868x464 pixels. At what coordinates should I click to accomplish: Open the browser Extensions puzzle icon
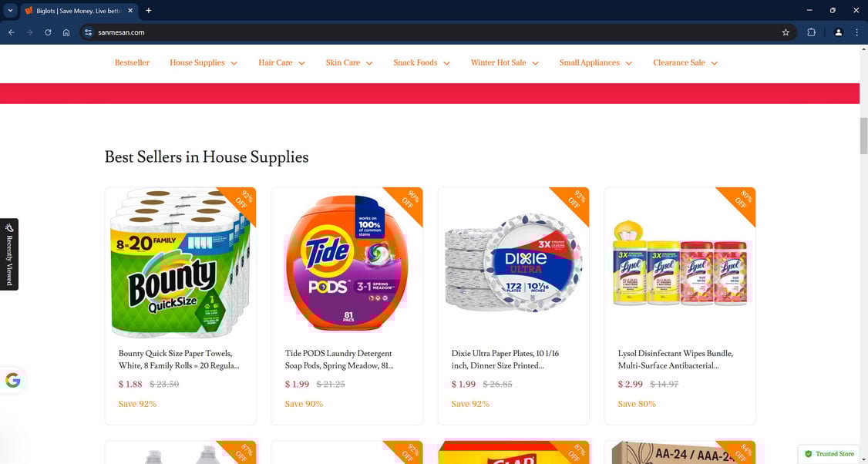pyautogui.click(x=811, y=32)
